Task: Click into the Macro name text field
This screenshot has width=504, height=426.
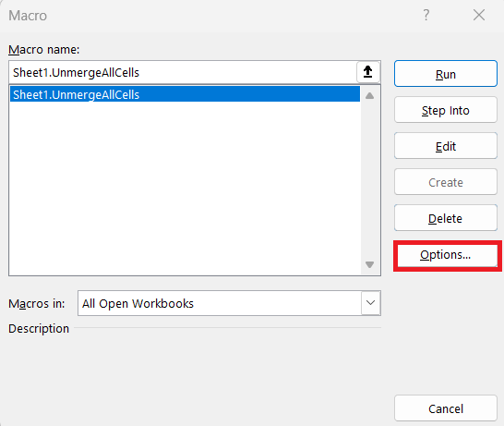Action: click(183, 72)
